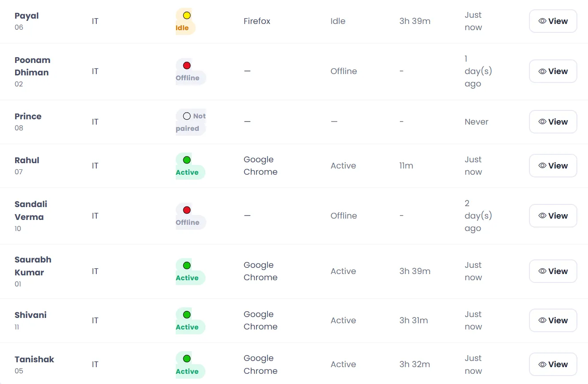Open the View button in Shivani's row
Viewport: 588px width, 384px height.
(553, 321)
